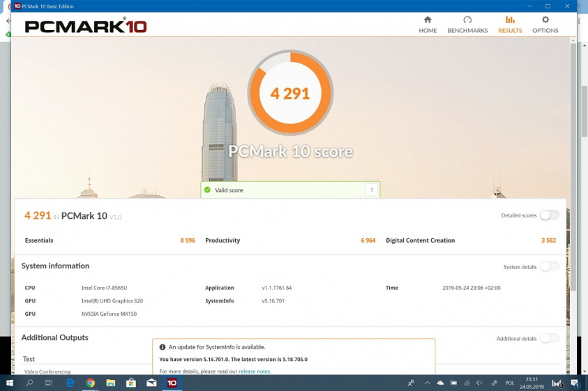
Task: Click the Digital Content Creation score 3 582
Action: (x=548, y=240)
